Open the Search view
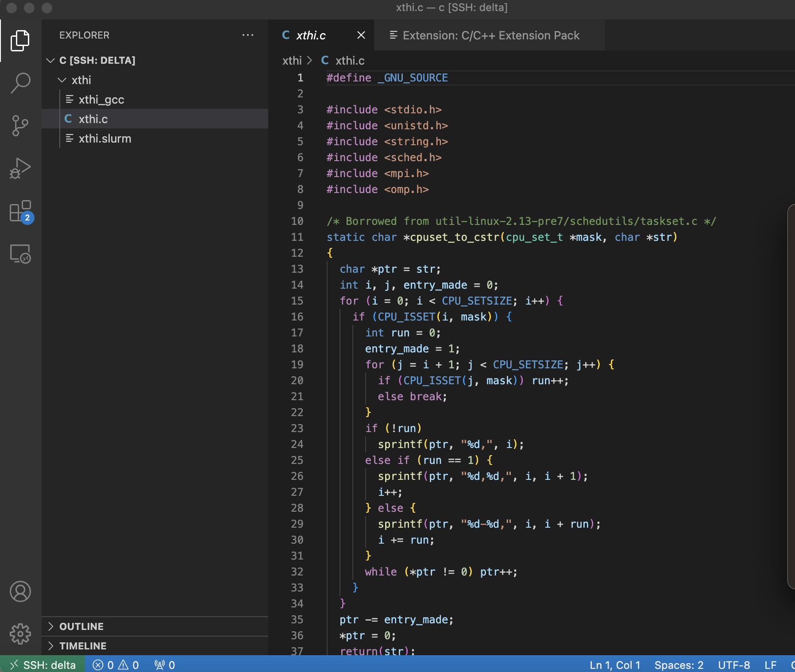The width and height of the screenshot is (795, 672). (x=20, y=83)
